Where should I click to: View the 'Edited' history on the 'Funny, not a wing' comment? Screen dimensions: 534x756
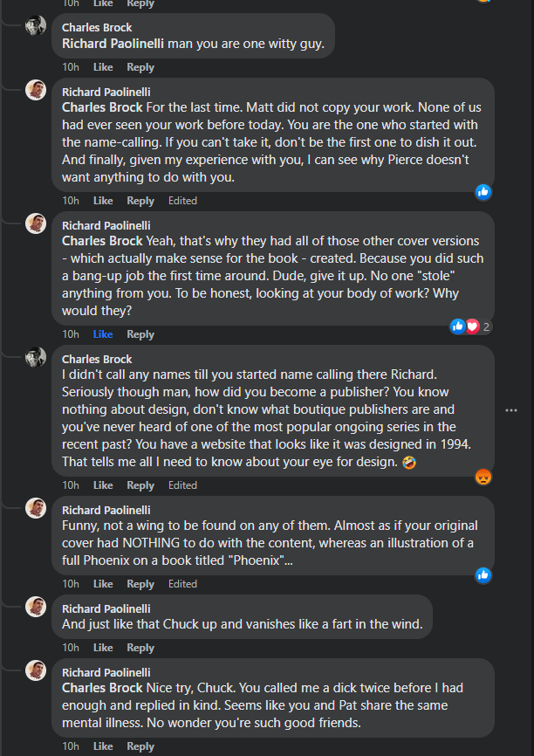coord(182,584)
